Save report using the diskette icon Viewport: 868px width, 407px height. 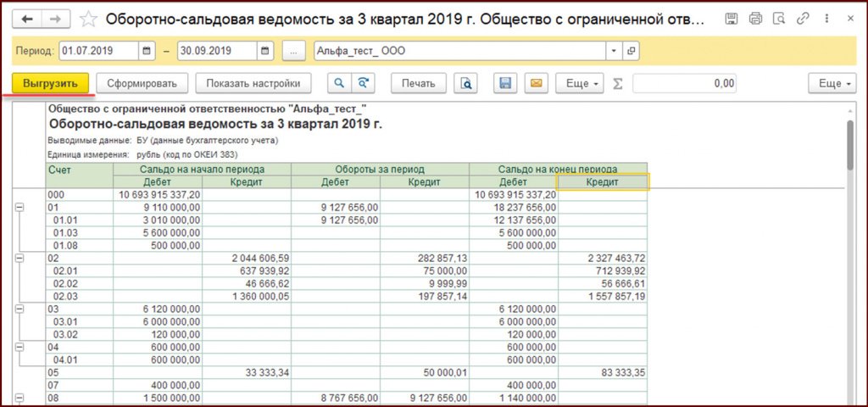click(504, 83)
